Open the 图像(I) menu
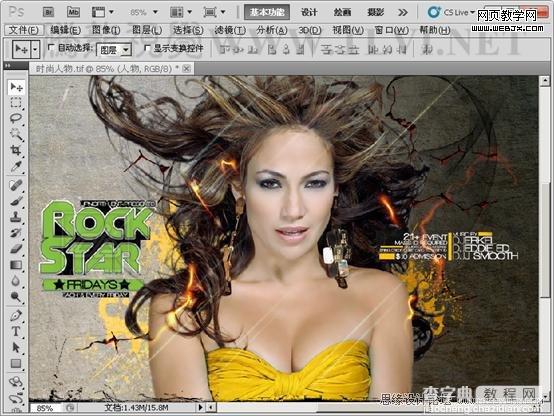Viewport: 554px width, 416px height. pos(106,30)
